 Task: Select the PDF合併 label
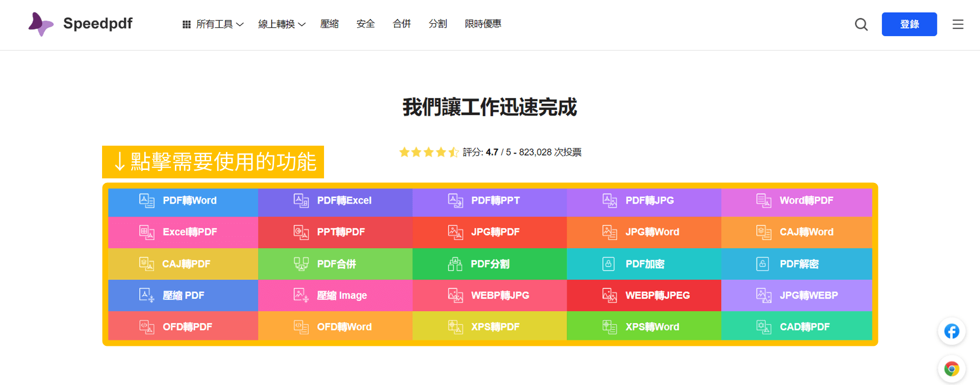(336, 264)
